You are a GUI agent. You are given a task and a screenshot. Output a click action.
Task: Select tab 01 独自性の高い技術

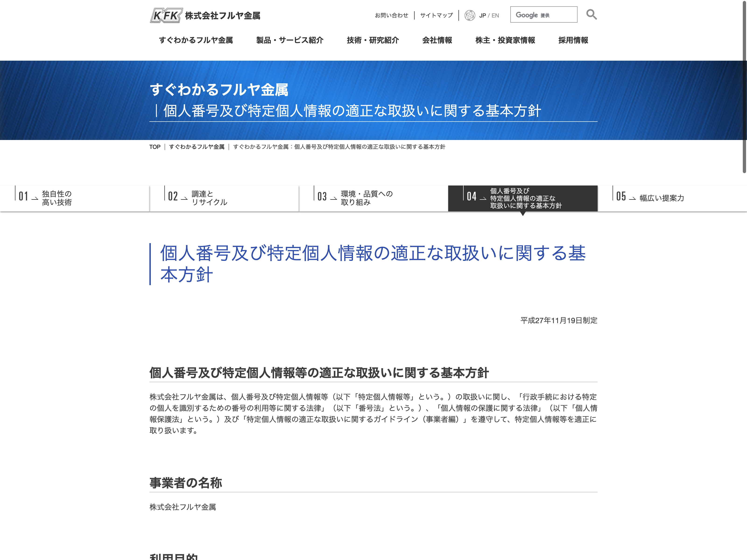[74, 198]
